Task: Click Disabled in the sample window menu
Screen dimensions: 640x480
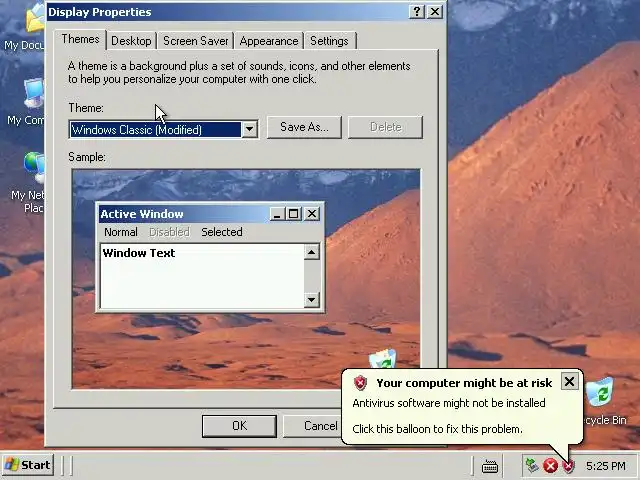Action: (x=169, y=232)
